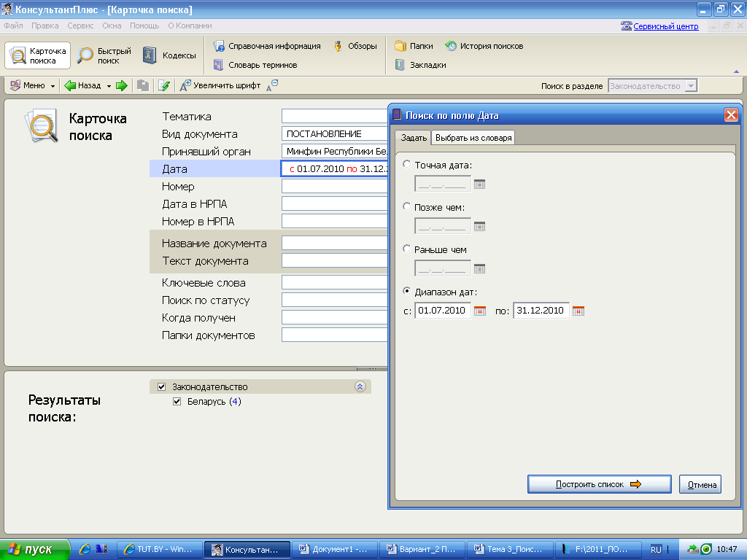Click the Тематика input field

(x=335, y=116)
